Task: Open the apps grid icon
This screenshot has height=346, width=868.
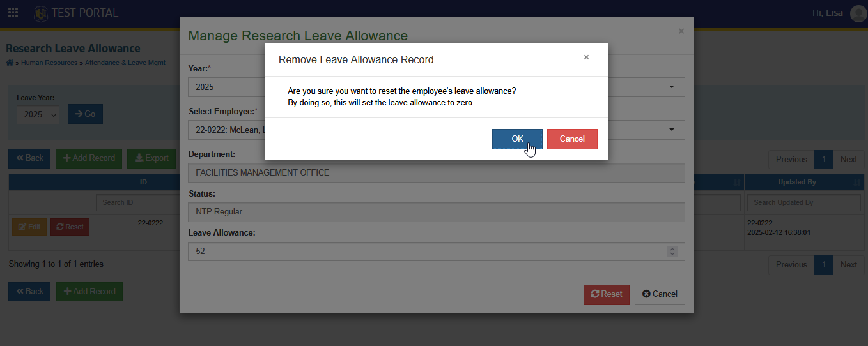Action: [13, 13]
